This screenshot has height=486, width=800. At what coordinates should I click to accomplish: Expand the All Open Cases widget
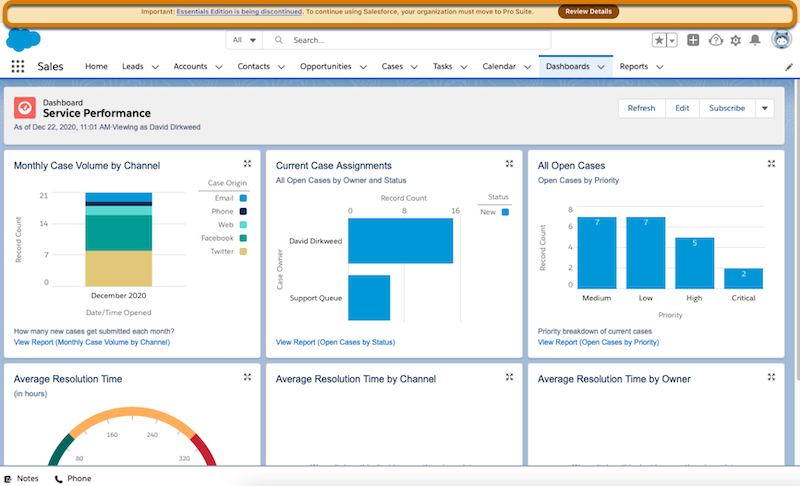tap(771, 164)
